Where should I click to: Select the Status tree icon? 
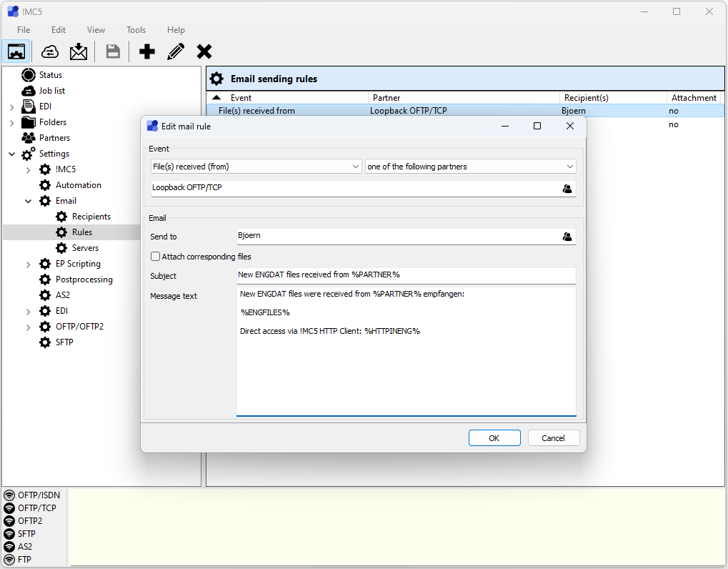click(29, 75)
